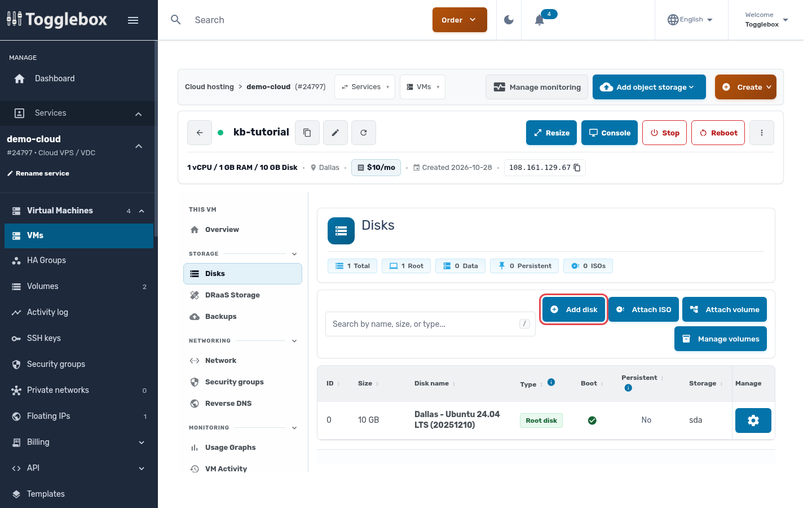Open HA Groups in sidebar
Viewport: 812px width, 508px height.
(x=79, y=260)
